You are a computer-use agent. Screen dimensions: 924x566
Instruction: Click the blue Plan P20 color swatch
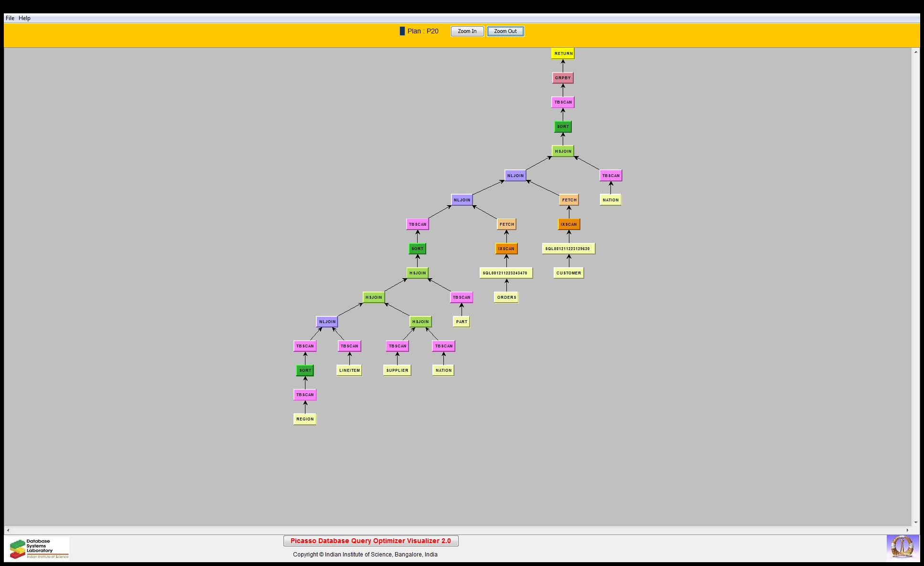point(402,31)
